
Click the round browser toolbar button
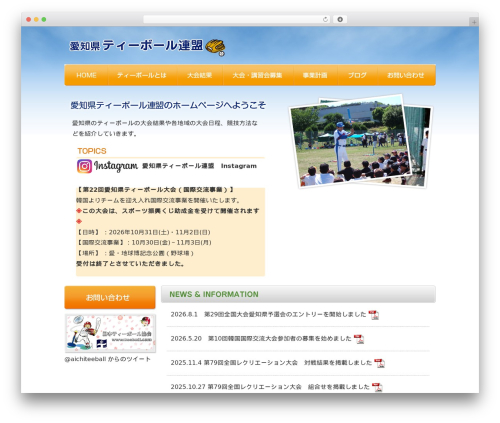[x=340, y=19]
